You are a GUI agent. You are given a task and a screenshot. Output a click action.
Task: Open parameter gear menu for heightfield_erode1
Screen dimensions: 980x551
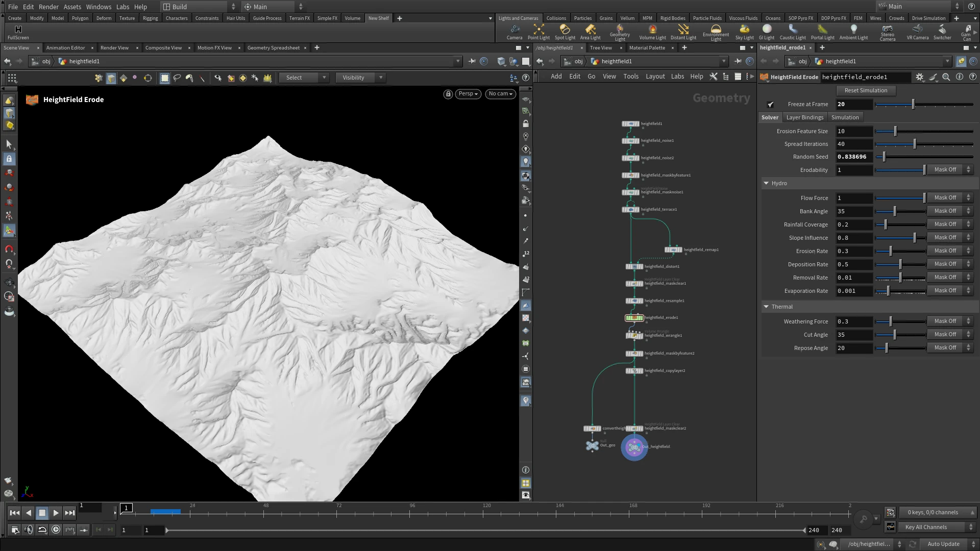[x=920, y=77]
